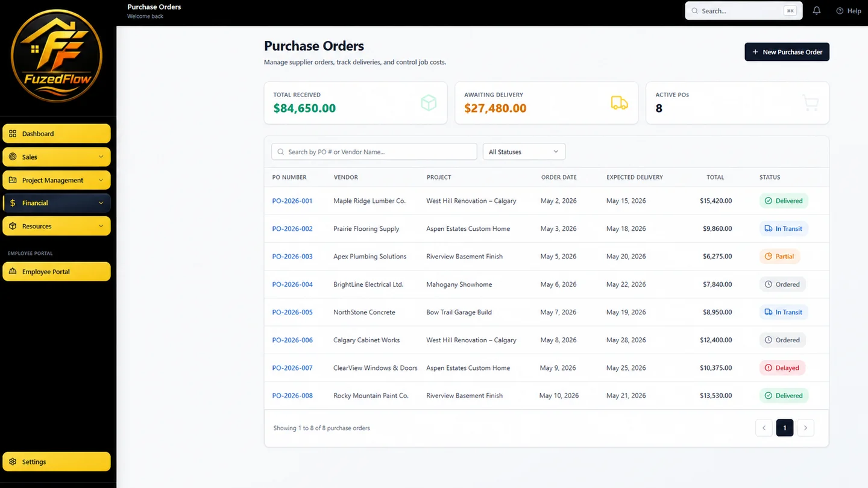Click the checkmark icon on PO-2026-008 Delivered badge
Image resolution: width=868 pixels, height=488 pixels.
point(769,396)
